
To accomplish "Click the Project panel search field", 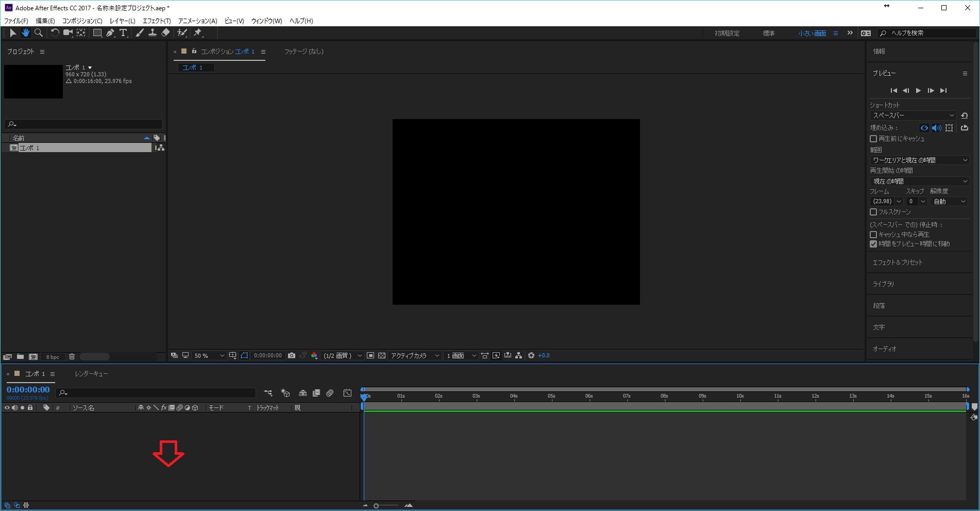I will (x=83, y=124).
